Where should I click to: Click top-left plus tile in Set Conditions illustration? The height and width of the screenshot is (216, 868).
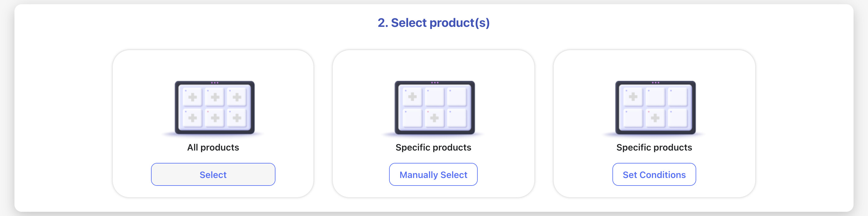coord(633,97)
